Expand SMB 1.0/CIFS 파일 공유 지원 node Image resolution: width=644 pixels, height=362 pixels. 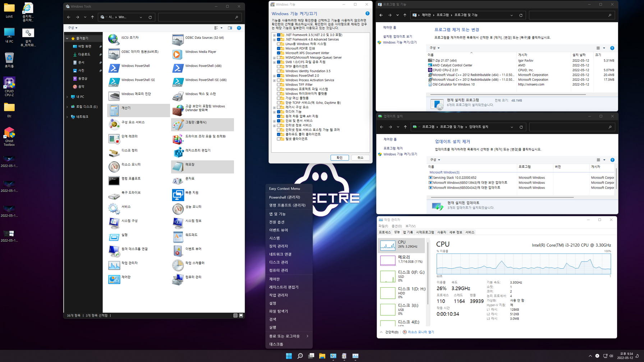274,62
